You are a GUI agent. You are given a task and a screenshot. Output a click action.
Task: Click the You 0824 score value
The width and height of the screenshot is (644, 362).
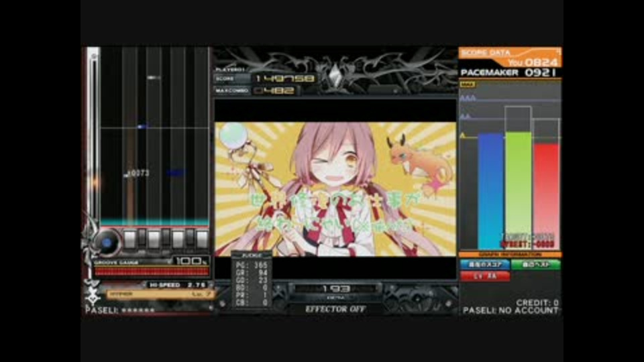533,62
